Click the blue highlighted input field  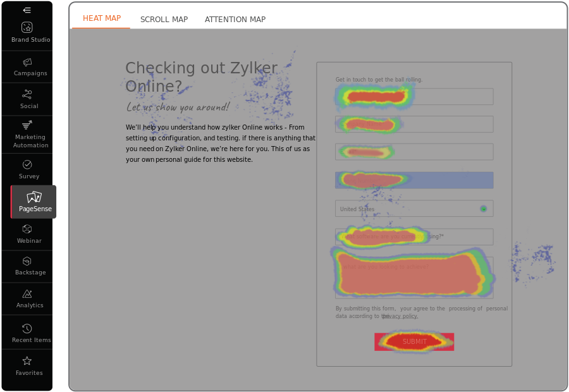[414, 180]
